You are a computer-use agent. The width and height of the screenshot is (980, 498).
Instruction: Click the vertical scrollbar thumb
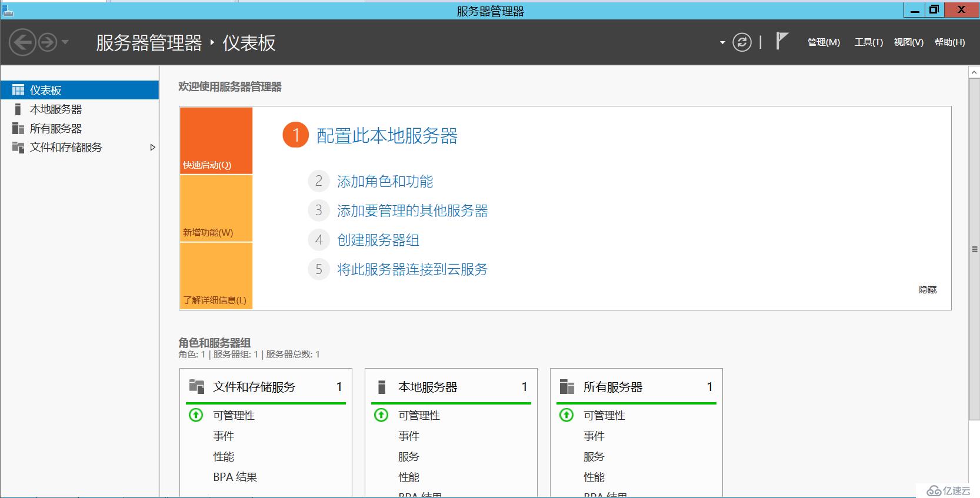[x=974, y=249]
